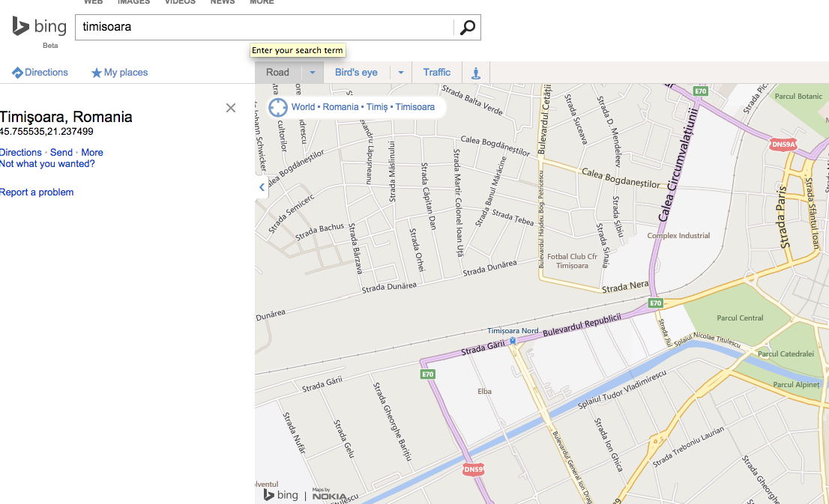Toggle the Traffic layer

(437, 73)
